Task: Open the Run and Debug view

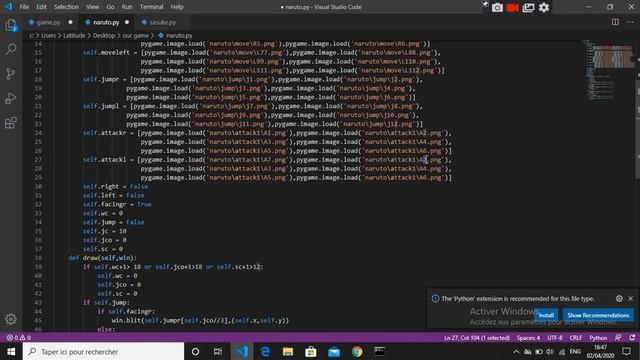Action: (x=11, y=98)
